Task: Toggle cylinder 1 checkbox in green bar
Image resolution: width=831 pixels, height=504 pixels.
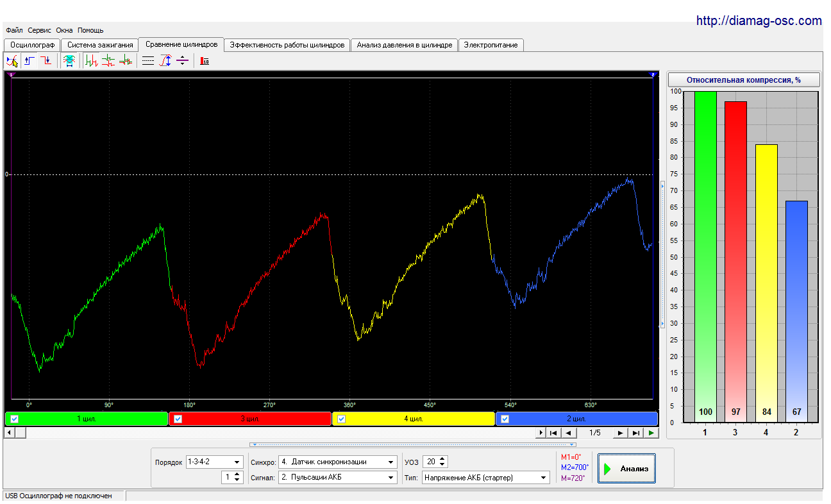Action: [x=15, y=419]
